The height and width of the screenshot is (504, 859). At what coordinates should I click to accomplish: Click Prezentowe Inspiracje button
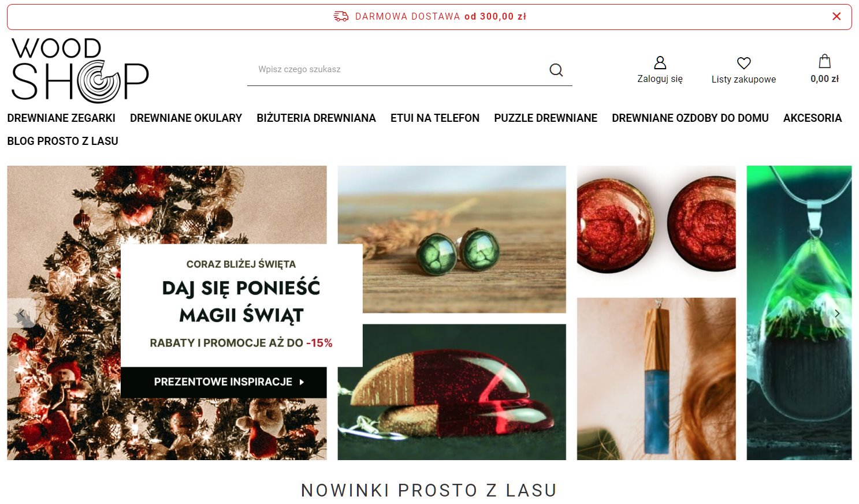pyautogui.click(x=224, y=382)
